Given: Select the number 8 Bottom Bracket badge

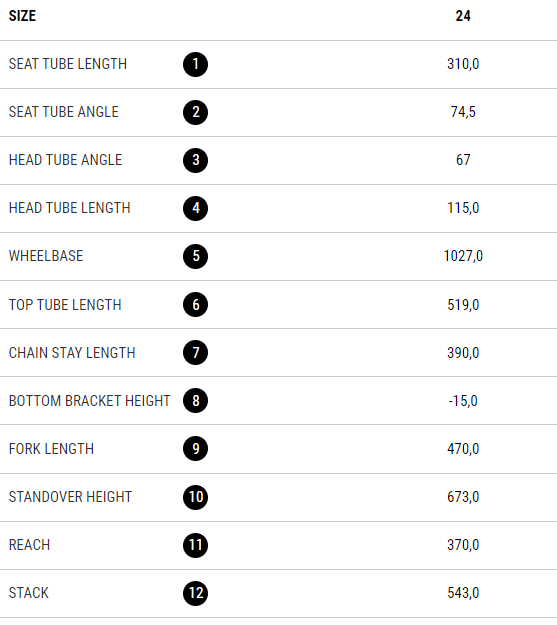Looking at the screenshot, I should 195,401.
